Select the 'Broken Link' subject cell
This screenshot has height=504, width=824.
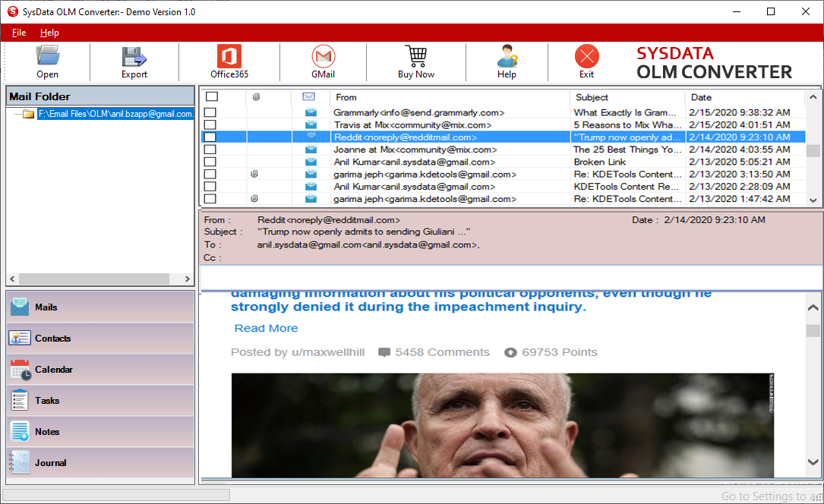[x=600, y=162]
